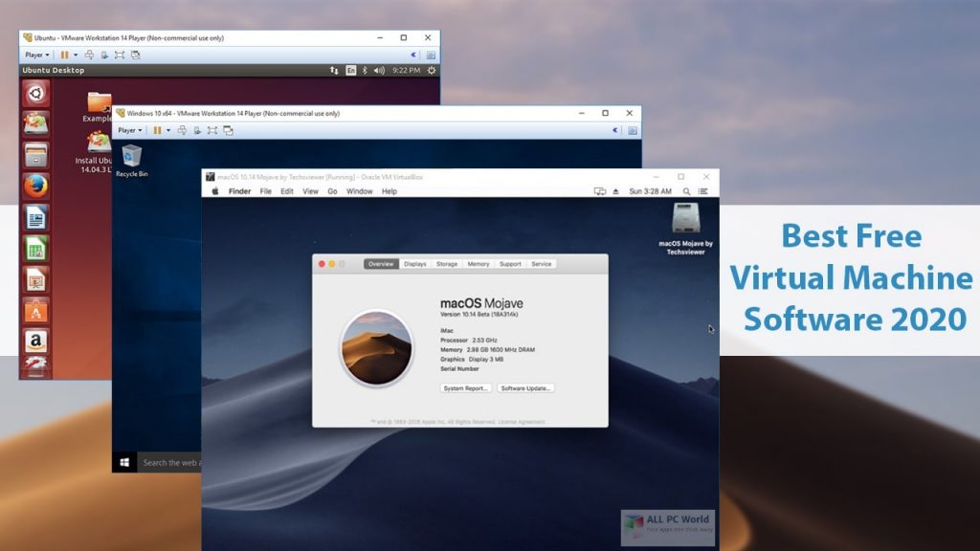This screenshot has width=980, height=551.
Task: Send Ctrl+Alt+Del to the Ubuntu VM
Action: click(x=89, y=55)
